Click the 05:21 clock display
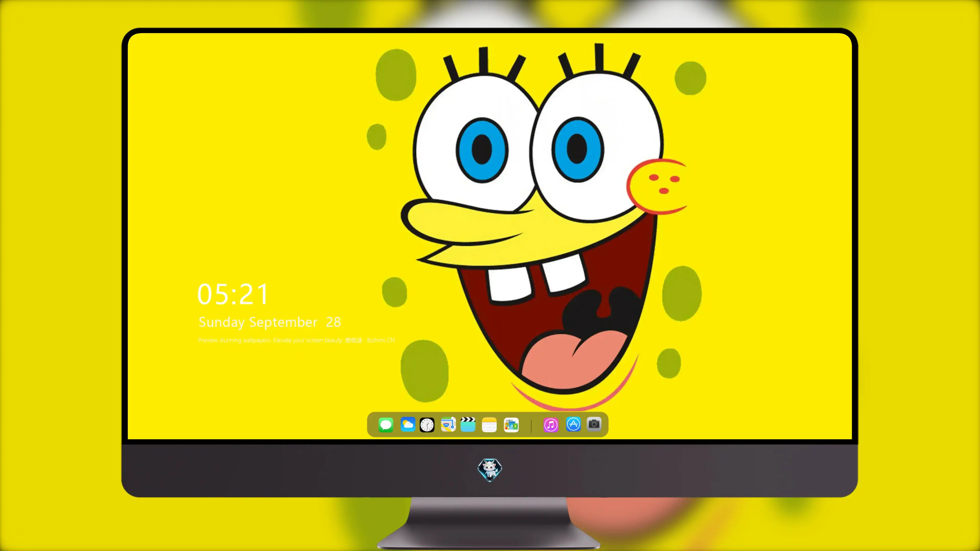980x551 pixels. click(233, 294)
